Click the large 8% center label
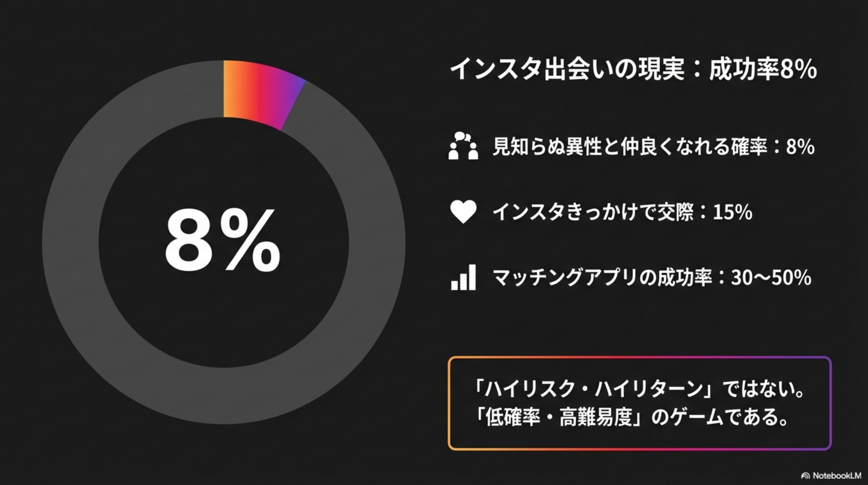868x485 pixels. (x=222, y=241)
